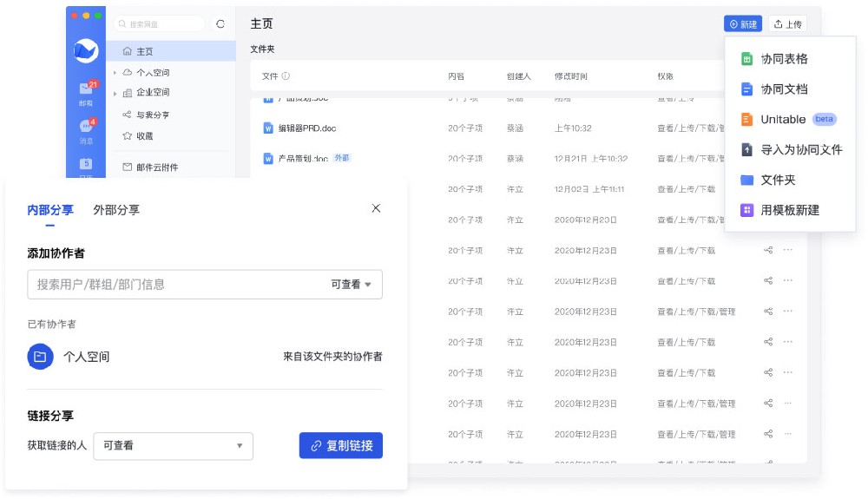Select Unitable from the new menu
Screen dimensions: 868x499
pos(783,119)
